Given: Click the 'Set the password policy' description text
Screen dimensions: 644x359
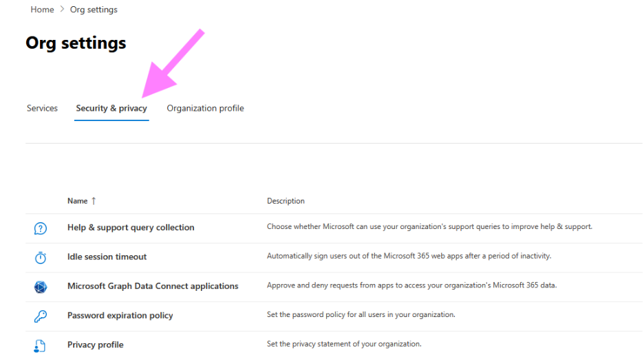Looking at the screenshot, I should pyautogui.click(x=361, y=315).
